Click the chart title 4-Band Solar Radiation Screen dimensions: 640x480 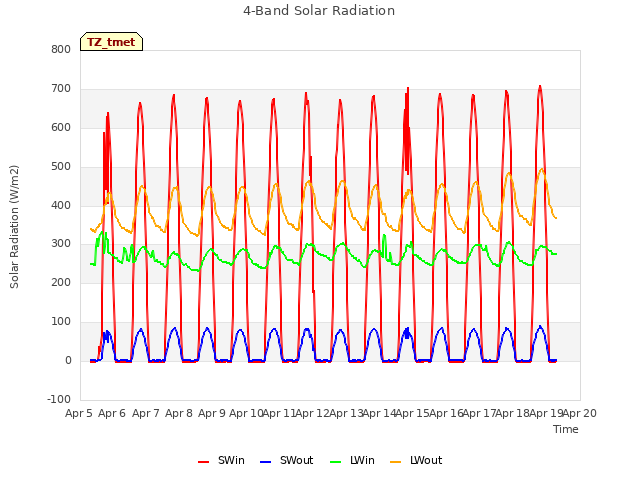319,11
